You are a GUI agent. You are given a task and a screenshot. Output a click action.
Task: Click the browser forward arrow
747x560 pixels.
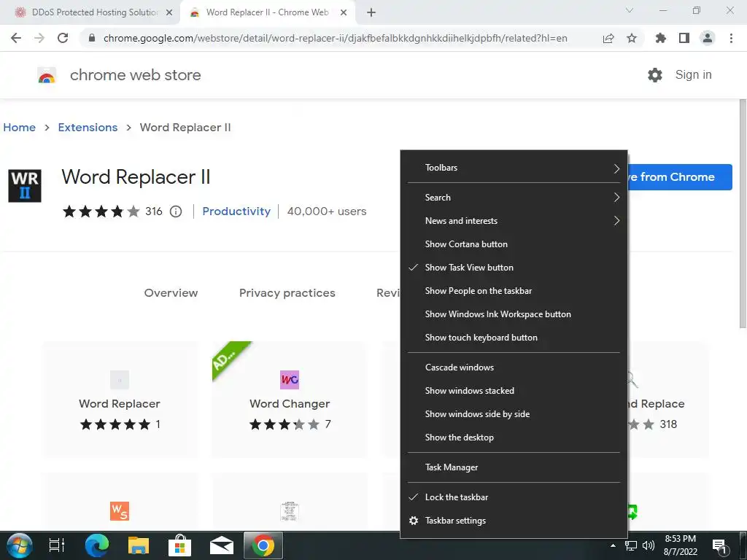click(39, 38)
